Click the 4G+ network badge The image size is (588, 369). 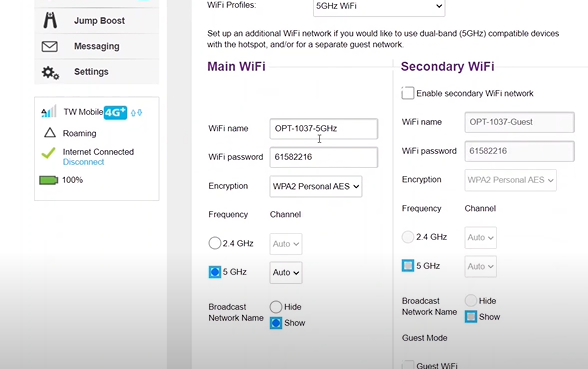coord(116,112)
